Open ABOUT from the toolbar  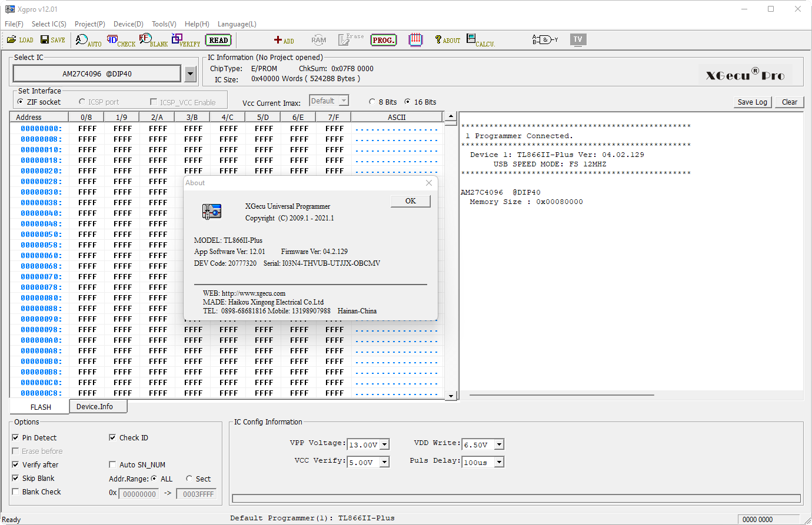[x=447, y=40]
